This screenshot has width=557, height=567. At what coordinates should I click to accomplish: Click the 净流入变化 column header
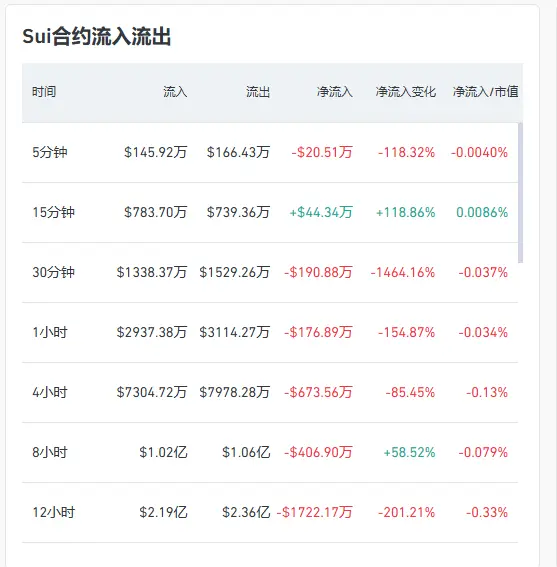(405, 92)
